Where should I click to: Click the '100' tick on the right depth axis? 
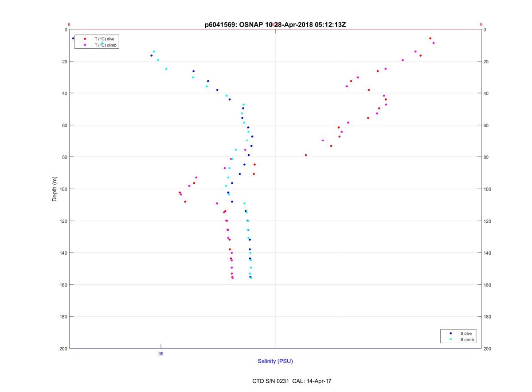[x=487, y=189]
